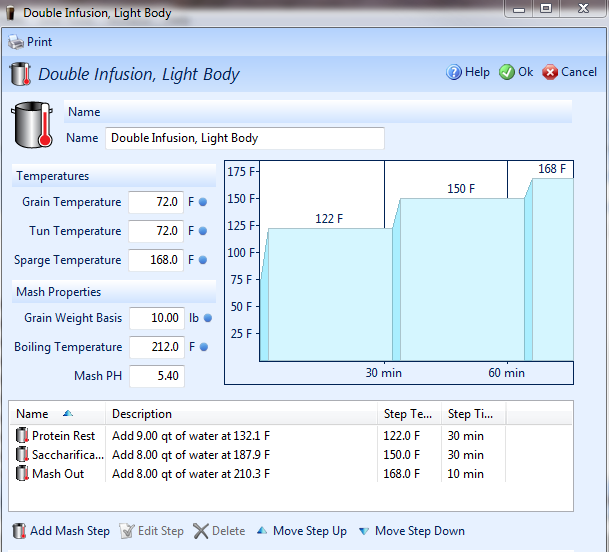Click the Mash PH input field

click(156, 376)
